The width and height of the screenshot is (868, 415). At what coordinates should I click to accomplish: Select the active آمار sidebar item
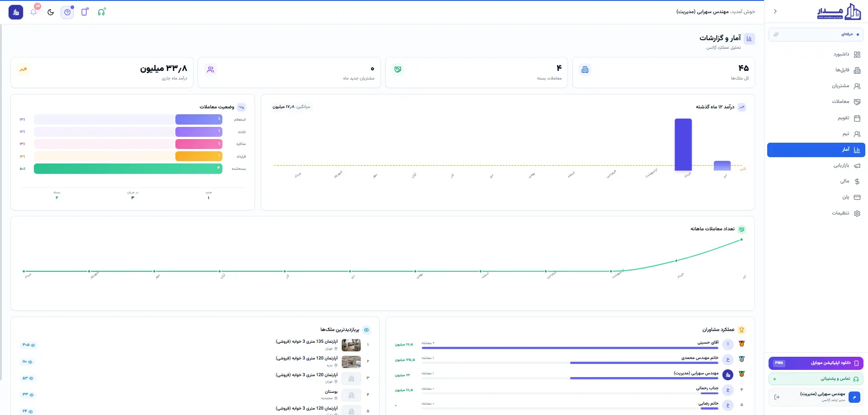pos(816,150)
